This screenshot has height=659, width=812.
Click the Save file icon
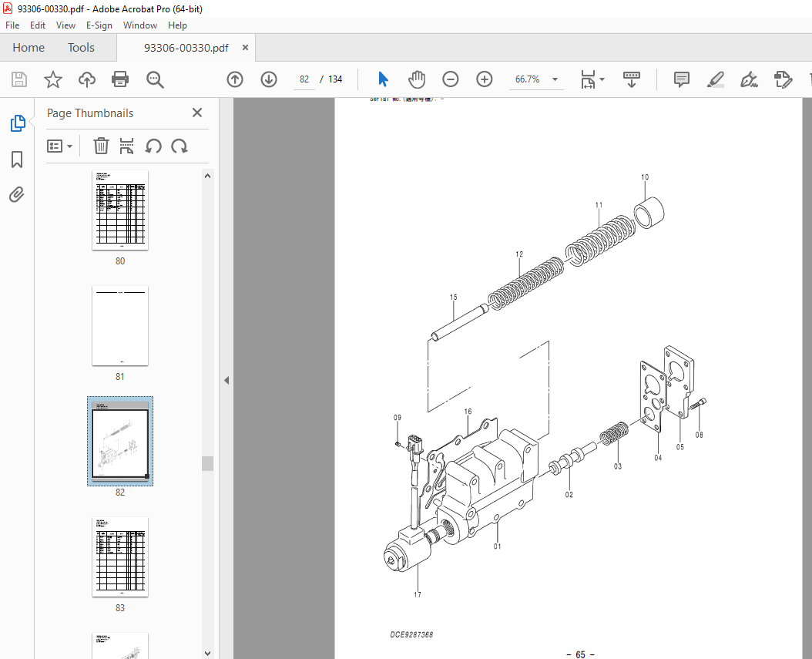click(x=19, y=79)
